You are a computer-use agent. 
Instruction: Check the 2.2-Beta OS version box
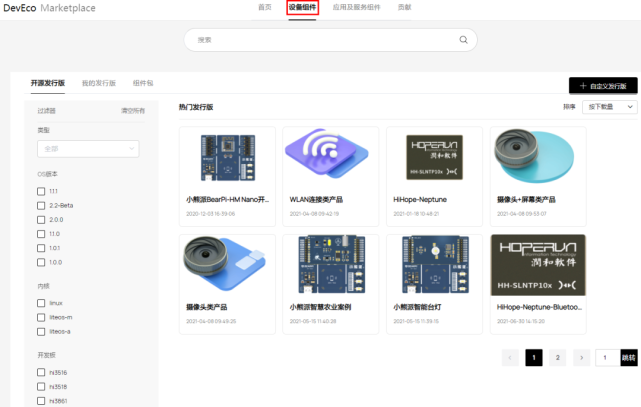tap(41, 206)
